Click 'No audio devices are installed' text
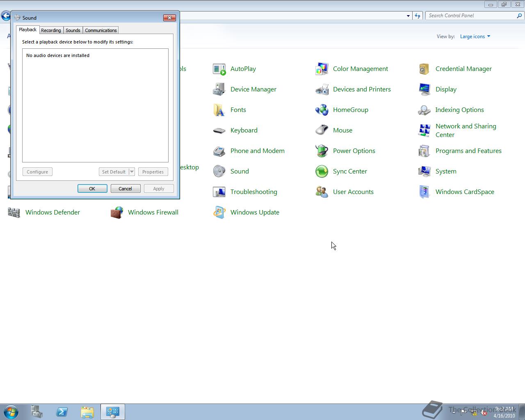The width and height of the screenshot is (525, 420). click(58, 55)
